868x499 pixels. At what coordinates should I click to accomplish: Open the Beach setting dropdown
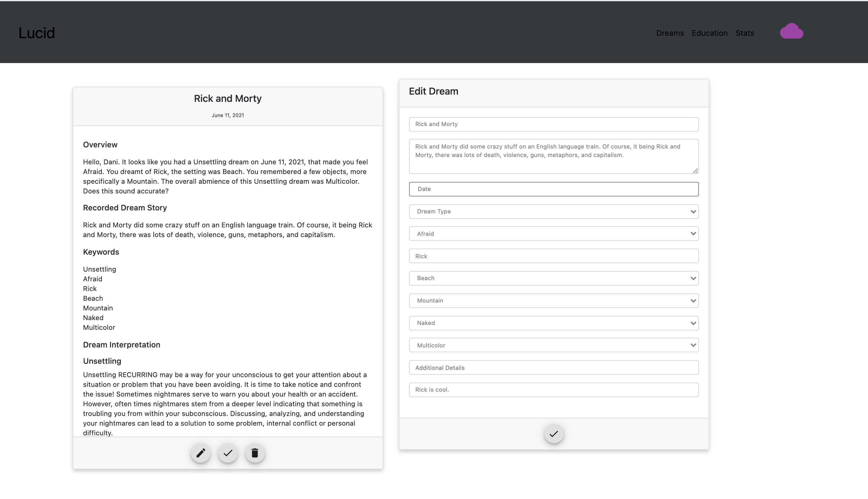[x=553, y=278]
